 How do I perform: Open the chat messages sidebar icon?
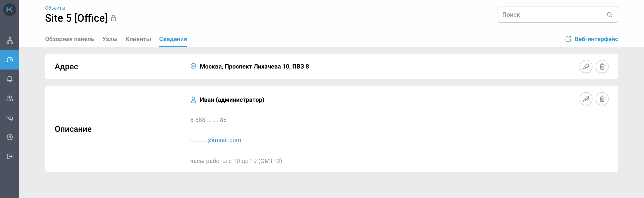pyautogui.click(x=10, y=118)
